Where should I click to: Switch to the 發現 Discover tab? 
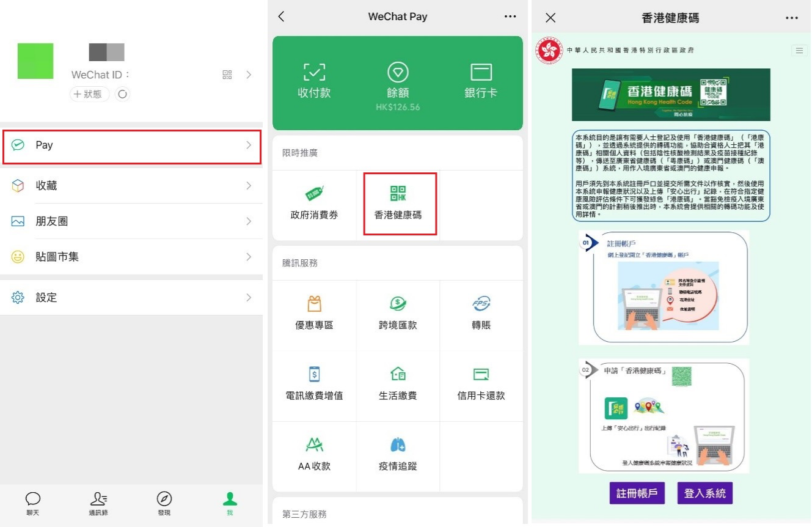pyautogui.click(x=164, y=503)
